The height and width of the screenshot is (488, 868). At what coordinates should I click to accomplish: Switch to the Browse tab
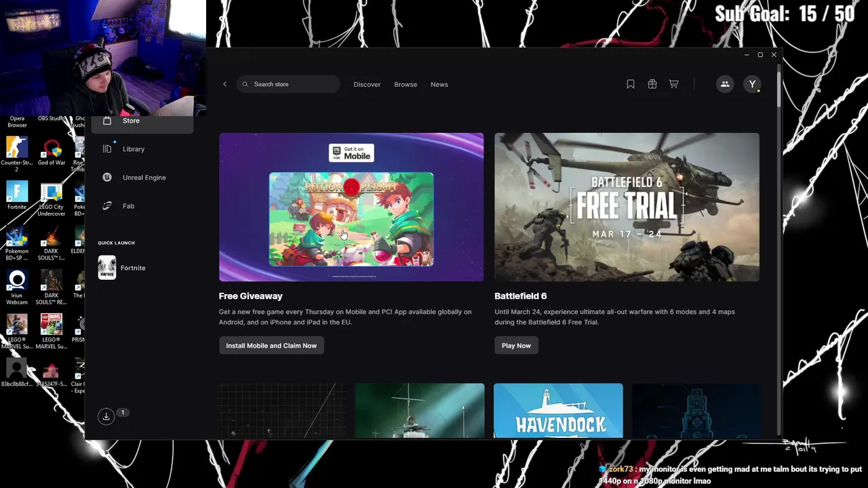(406, 84)
